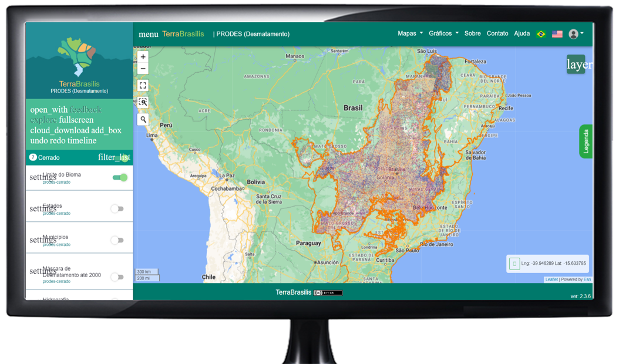Click the Lng/Lat coordinates readout
The width and height of the screenshot is (619, 364).
(553, 264)
